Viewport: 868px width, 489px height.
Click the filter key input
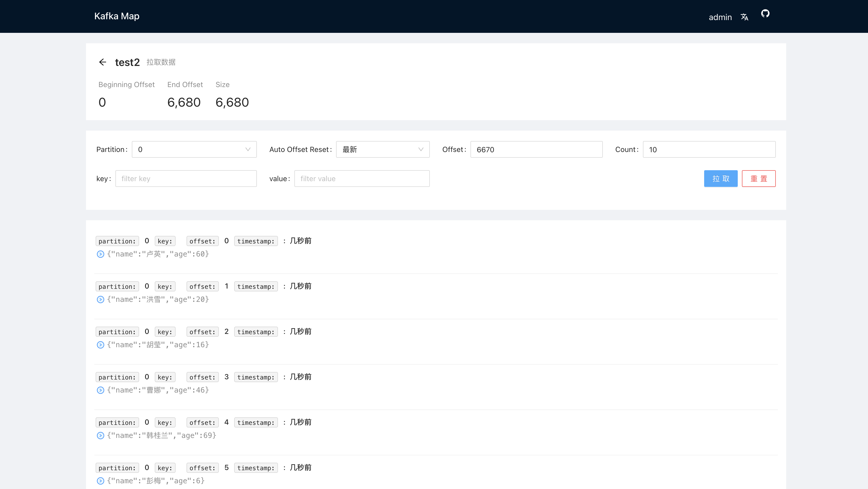click(x=186, y=179)
